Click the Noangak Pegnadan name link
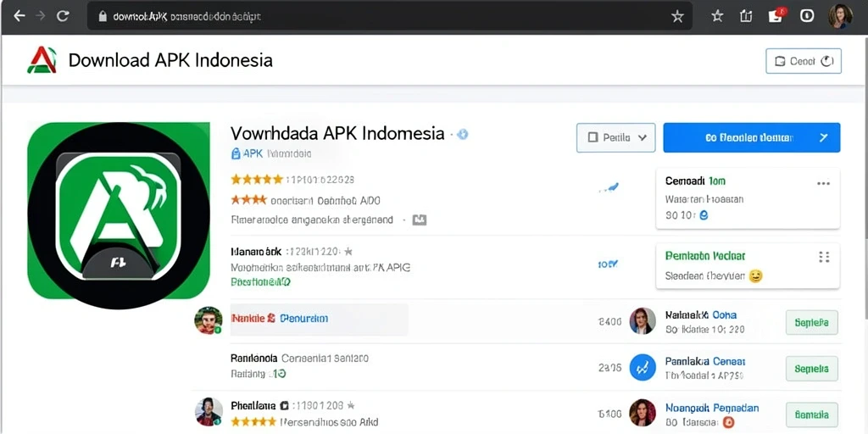Image resolution: width=868 pixels, height=434 pixels. click(712, 408)
